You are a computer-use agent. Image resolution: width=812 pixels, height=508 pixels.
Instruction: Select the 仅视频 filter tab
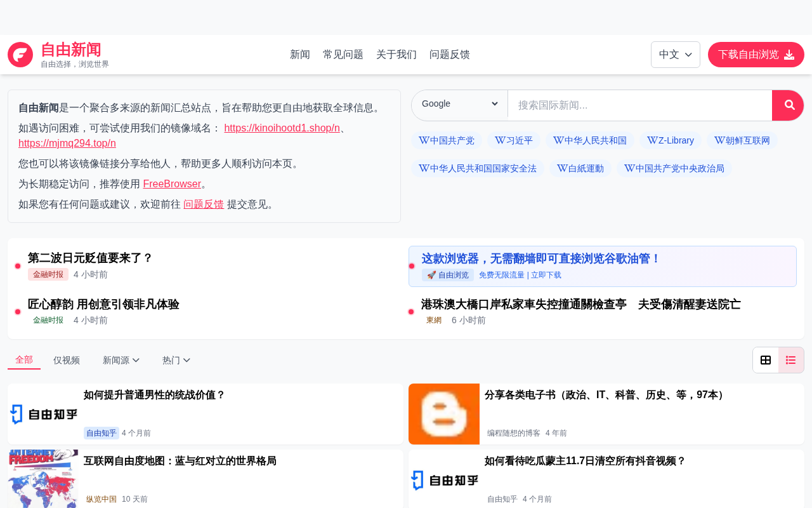(x=67, y=361)
